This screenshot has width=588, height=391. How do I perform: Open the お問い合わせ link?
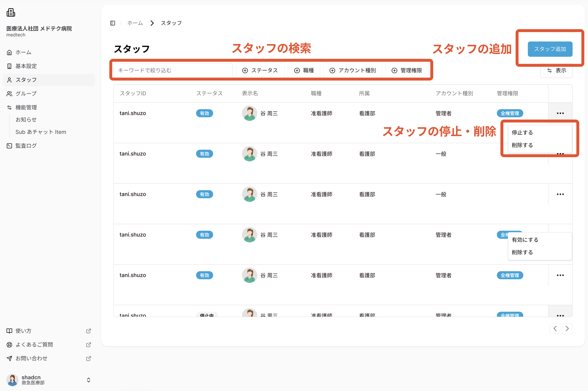coord(49,358)
